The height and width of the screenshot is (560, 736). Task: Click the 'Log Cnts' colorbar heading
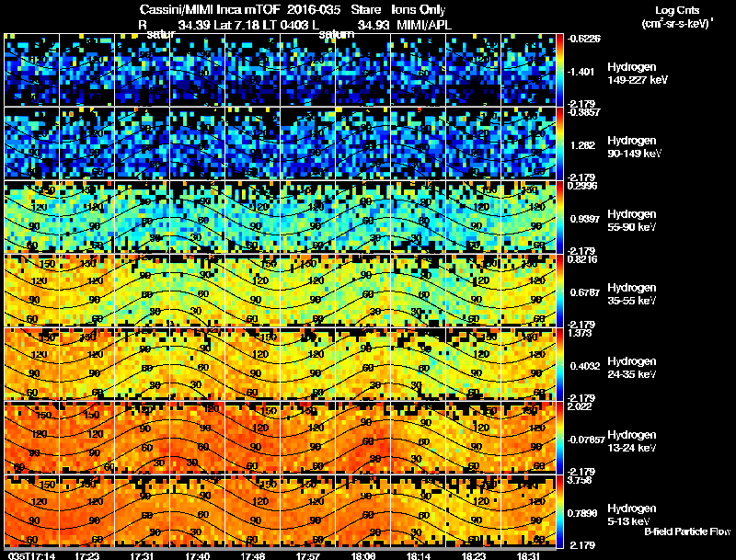pyautogui.click(x=677, y=10)
